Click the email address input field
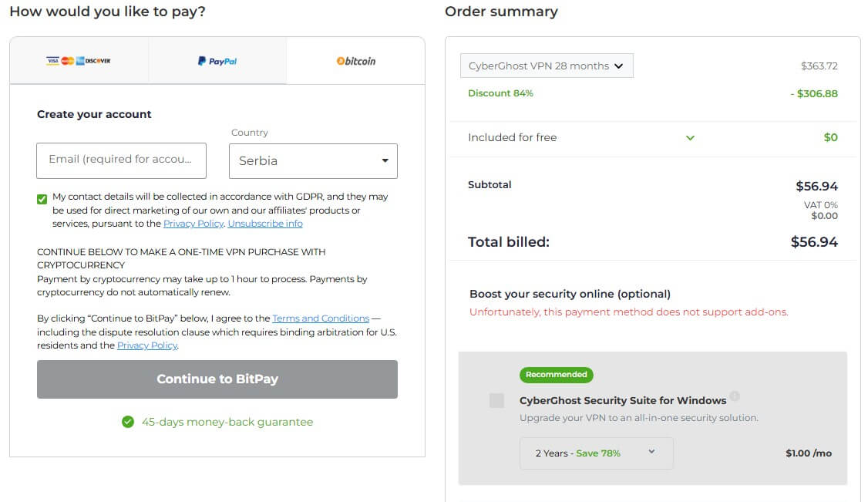 click(121, 160)
